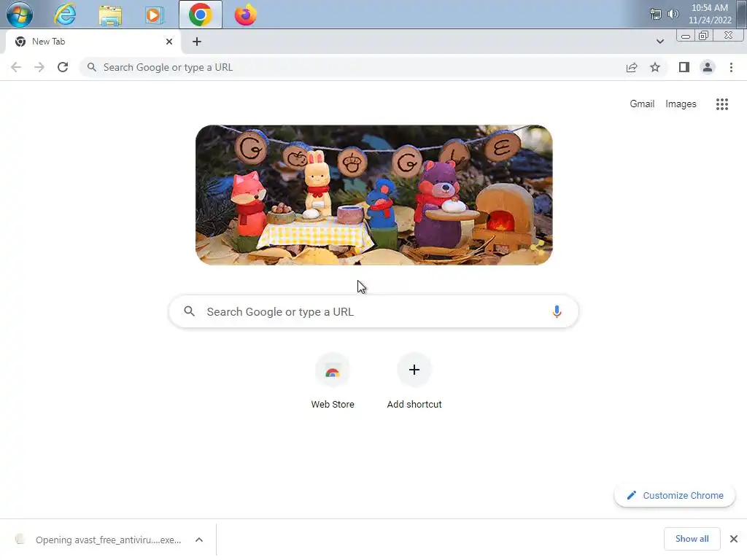Screen dimensions: 747x560
Task: Close the downloads bar
Action: coord(734,539)
